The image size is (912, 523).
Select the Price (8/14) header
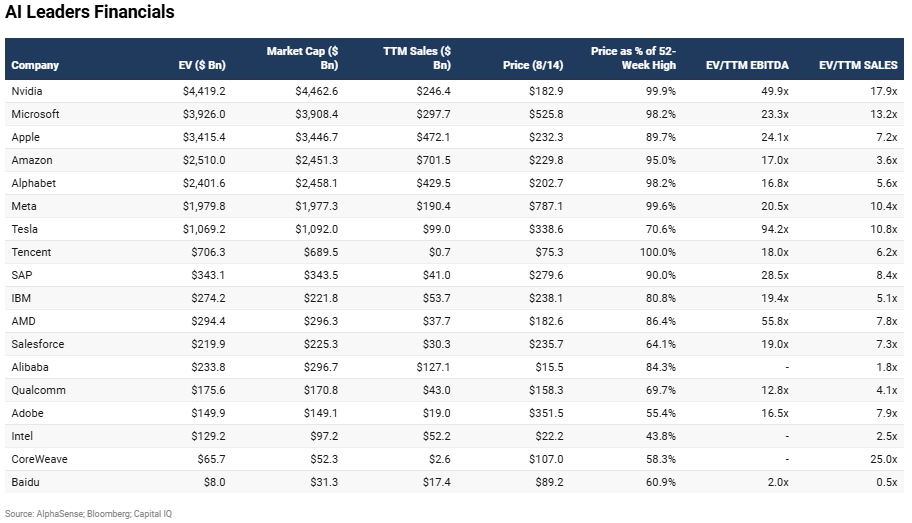[533, 65]
